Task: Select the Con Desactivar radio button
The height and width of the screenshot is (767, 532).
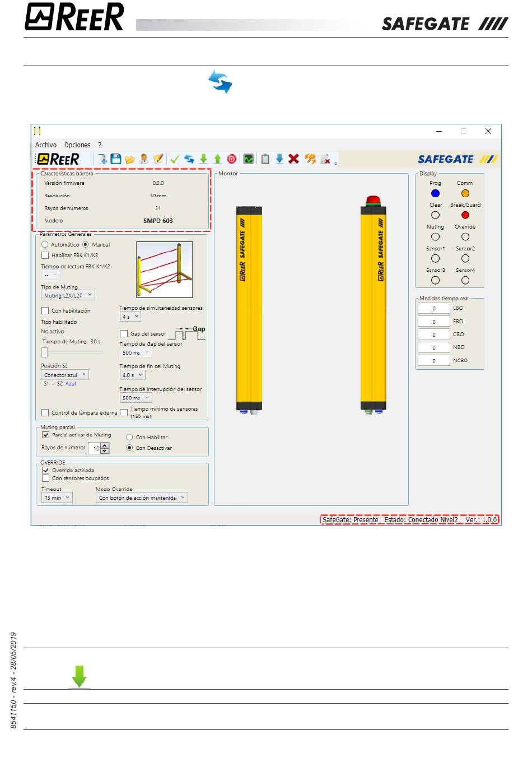Action: pyautogui.click(x=129, y=448)
